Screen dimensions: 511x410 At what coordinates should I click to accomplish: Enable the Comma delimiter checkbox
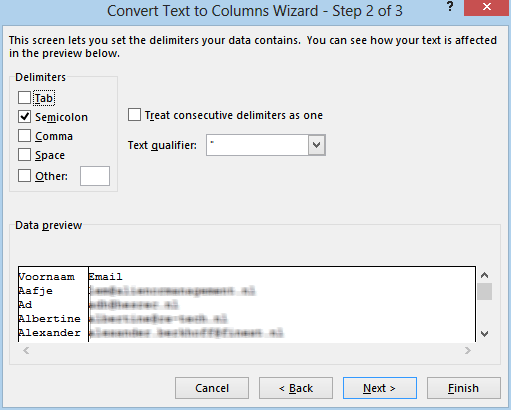pyautogui.click(x=24, y=136)
